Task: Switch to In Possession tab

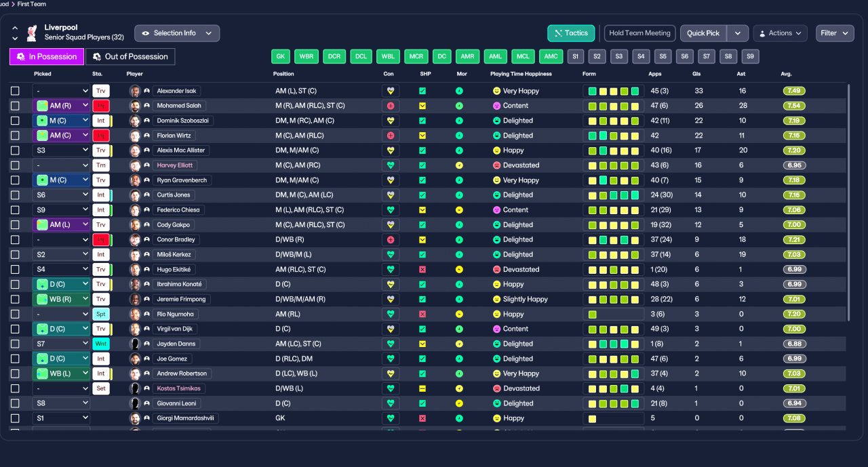Action: 47,57
